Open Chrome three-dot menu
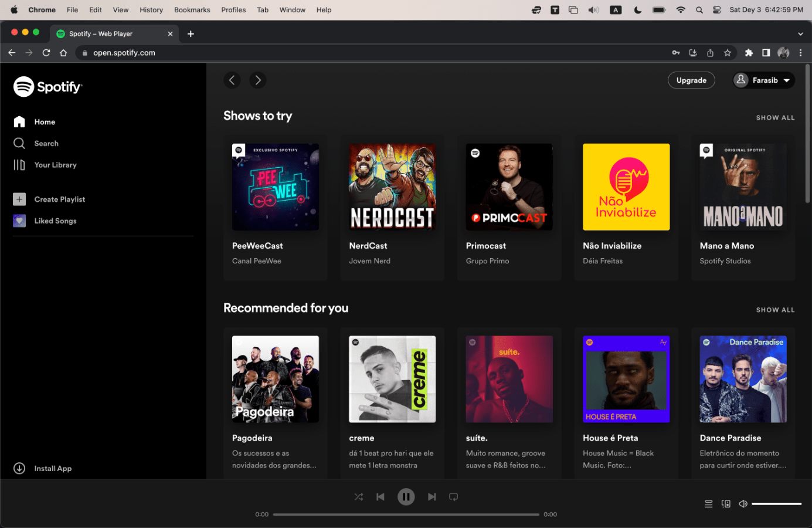The height and width of the screenshot is (528, 812). (x=800, y=53)
